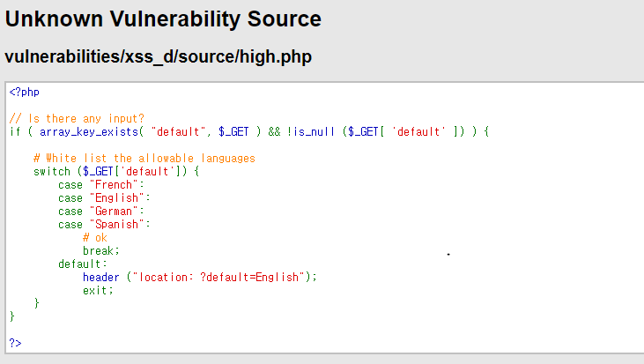Click the '<?php' opening tag

25,92
